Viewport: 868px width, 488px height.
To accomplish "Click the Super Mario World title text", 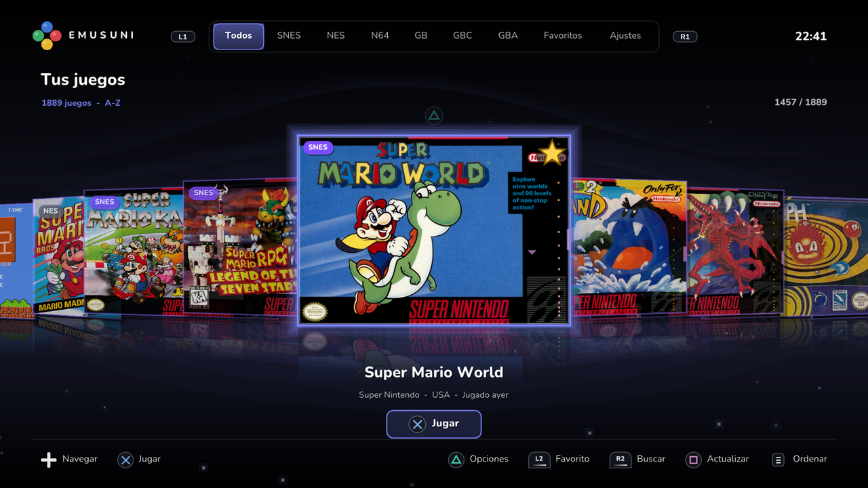I will click(434, 372).
